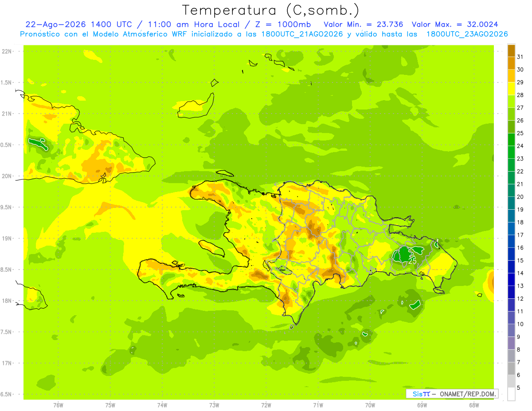
Task: Click the "25" contour label on the map
Action: (x=412, y=261)
